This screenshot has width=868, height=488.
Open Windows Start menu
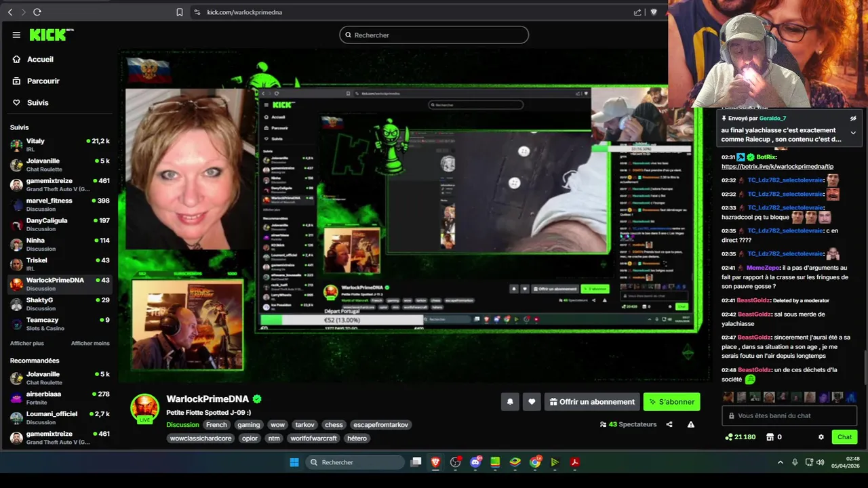[294, 462]
